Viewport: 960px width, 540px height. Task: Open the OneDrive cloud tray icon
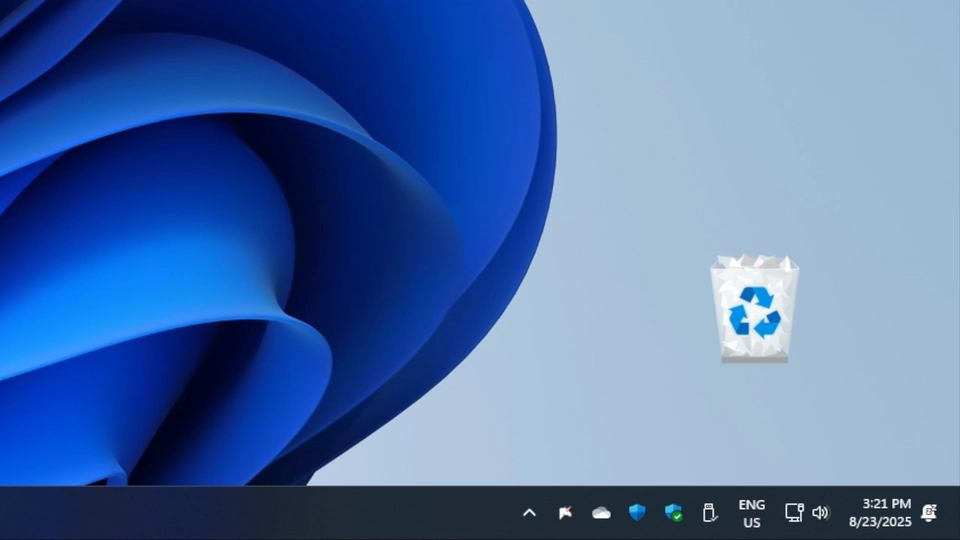tap(601, 513)
